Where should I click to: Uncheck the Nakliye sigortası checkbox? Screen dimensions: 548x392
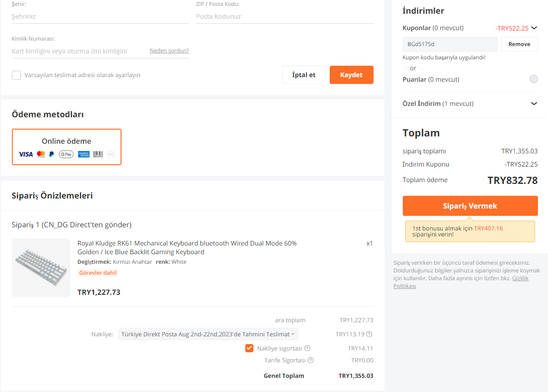click(x=249, y=349)
